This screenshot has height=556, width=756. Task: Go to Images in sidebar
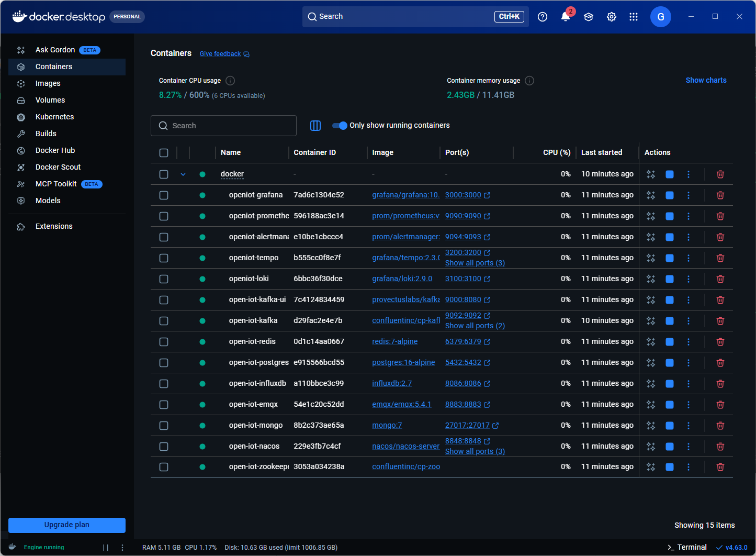[x=67, y=84]
